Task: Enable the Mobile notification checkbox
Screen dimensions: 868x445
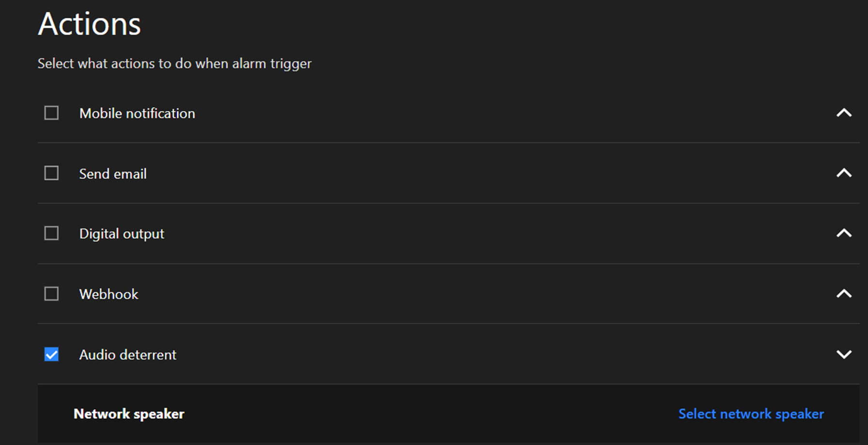Action: tap(51, 113)
